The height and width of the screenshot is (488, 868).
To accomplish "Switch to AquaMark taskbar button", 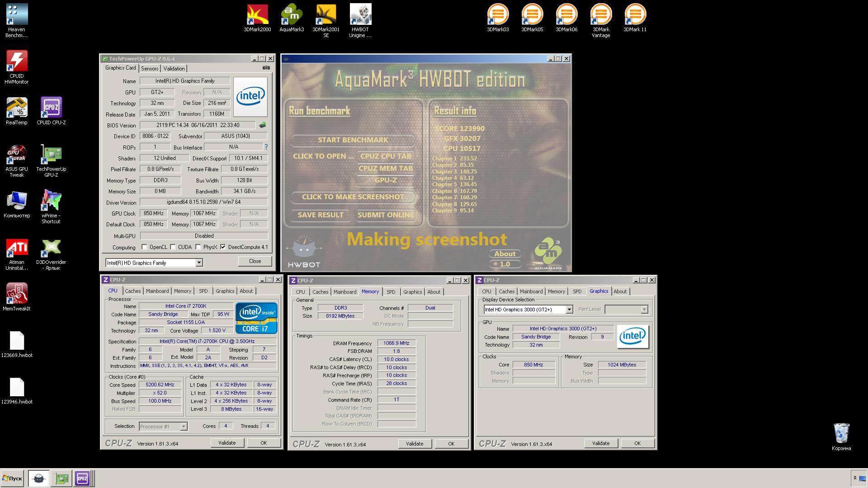I will pyautogui.click(x=39, y=478).
